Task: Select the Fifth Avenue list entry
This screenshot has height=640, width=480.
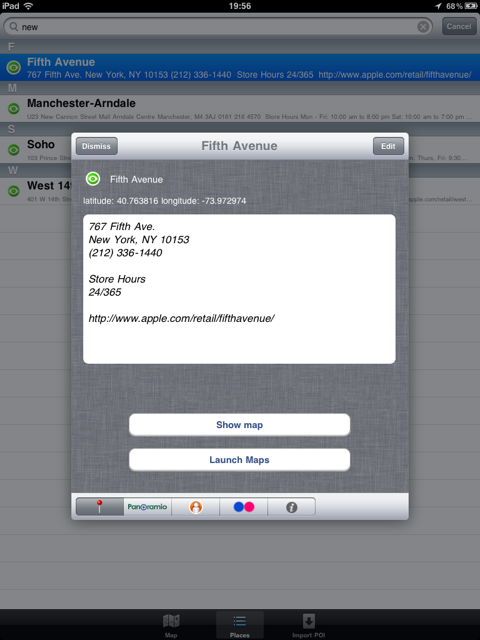Action: coord(240,67)
